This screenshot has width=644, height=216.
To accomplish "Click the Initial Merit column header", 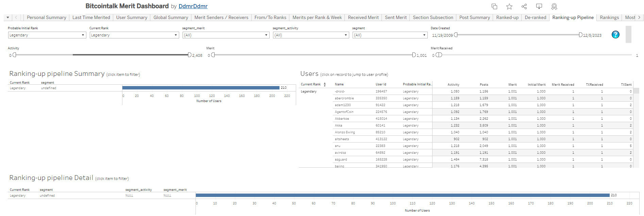I will tap(537, 84).
